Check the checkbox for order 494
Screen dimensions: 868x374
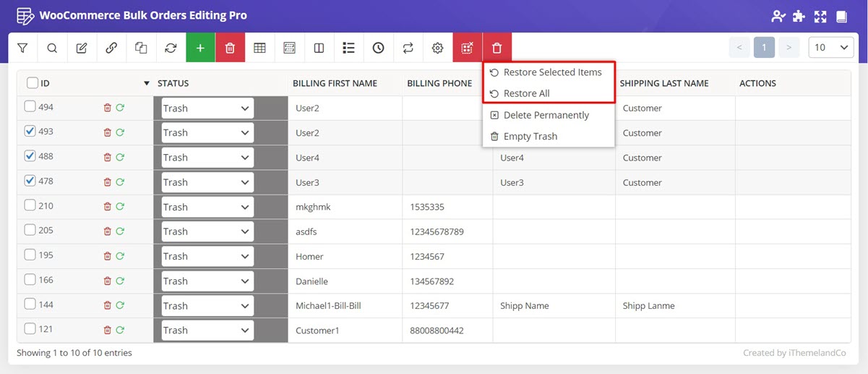[x=30, y=106]
